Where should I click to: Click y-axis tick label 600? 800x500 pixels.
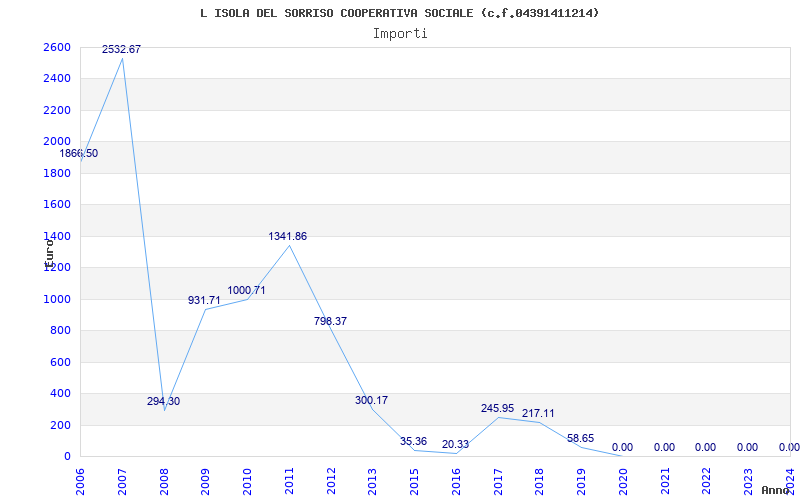point(60,362)
